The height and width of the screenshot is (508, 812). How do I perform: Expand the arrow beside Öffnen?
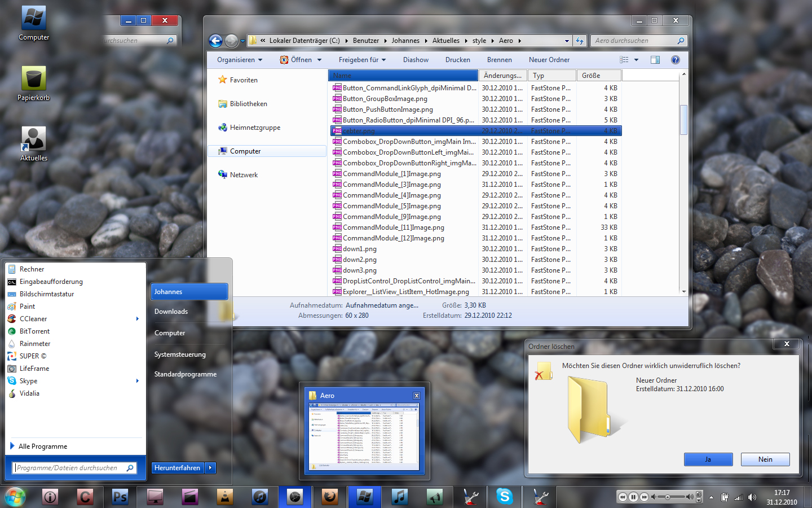pos(319,60)
